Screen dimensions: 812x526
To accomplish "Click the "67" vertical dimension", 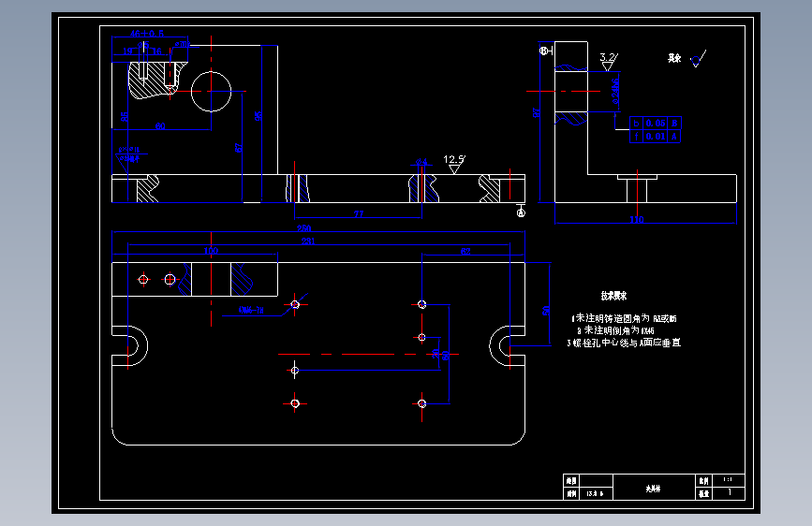I will 239,148.
